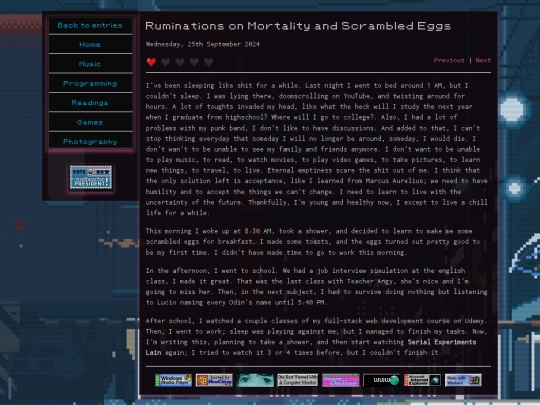Click the Microsoft Internet Explorer badge
The image size is (540, 405).
coord(423,380)
